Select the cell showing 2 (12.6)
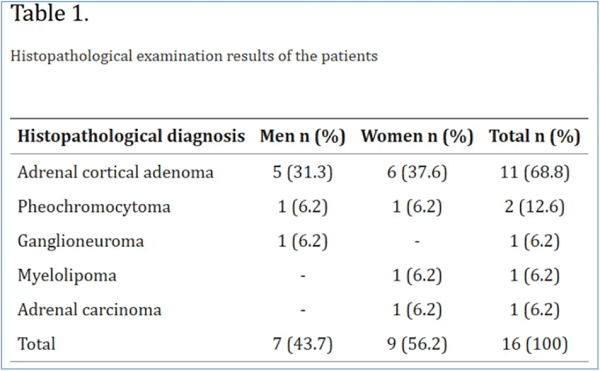The width and height of the screenshot is (600, 371). [x=535, y=207]
